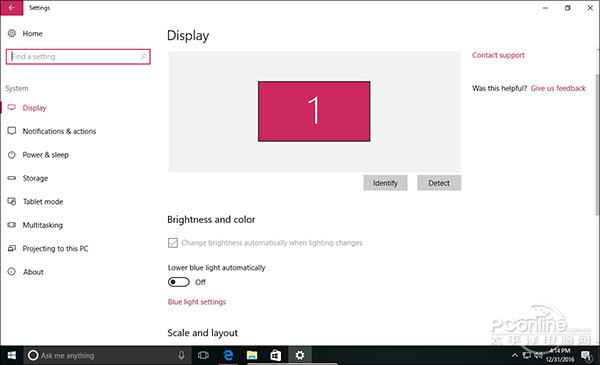The width and height of the screenshot is (600, 365).
Task: Open Task View from the taskbar
Action: pyautogui.click(x=203, y=355)
